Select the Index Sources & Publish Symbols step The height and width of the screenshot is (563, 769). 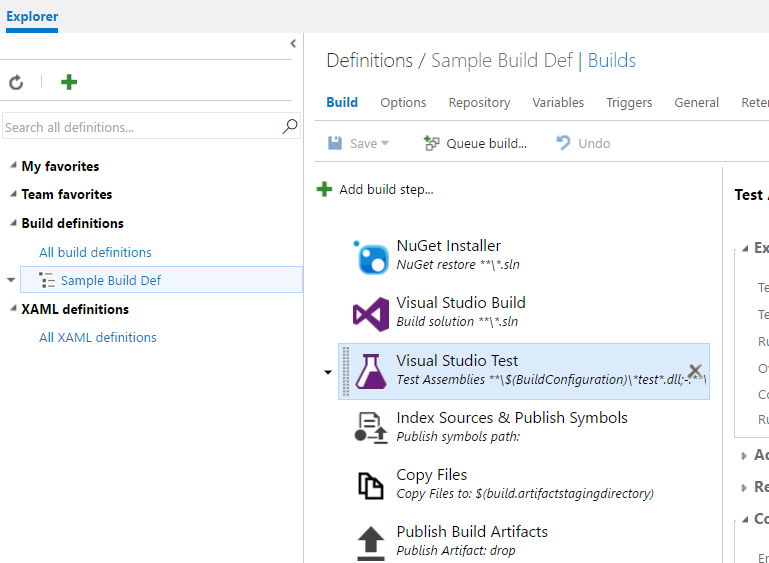tap(511, 426)
